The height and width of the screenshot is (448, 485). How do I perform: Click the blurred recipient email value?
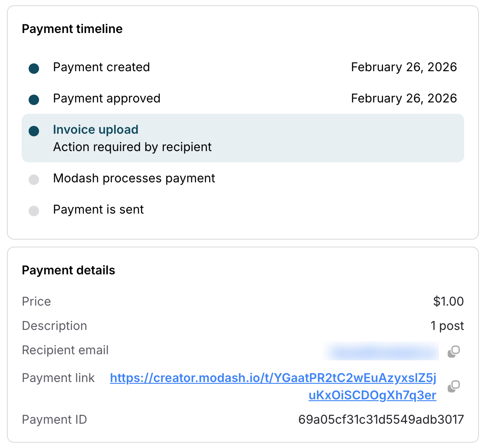[381, 351]
